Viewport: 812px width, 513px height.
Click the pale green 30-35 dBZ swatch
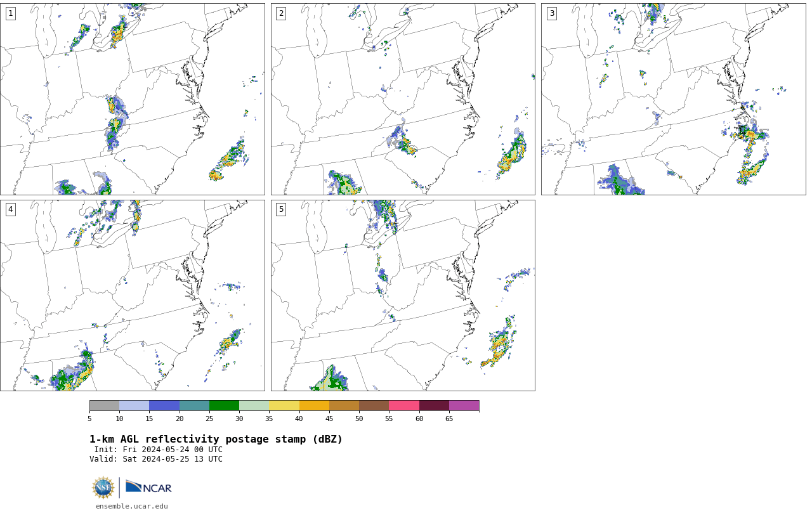254,406
